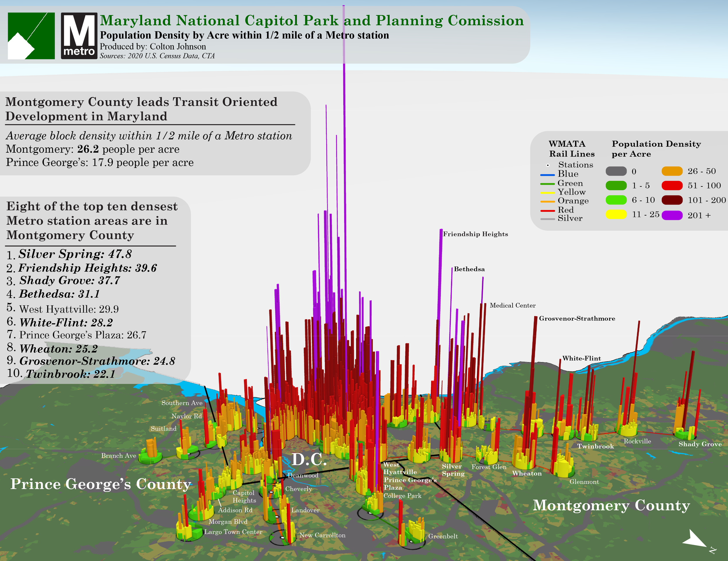Click the Greenbelt station label

point(443,536)
